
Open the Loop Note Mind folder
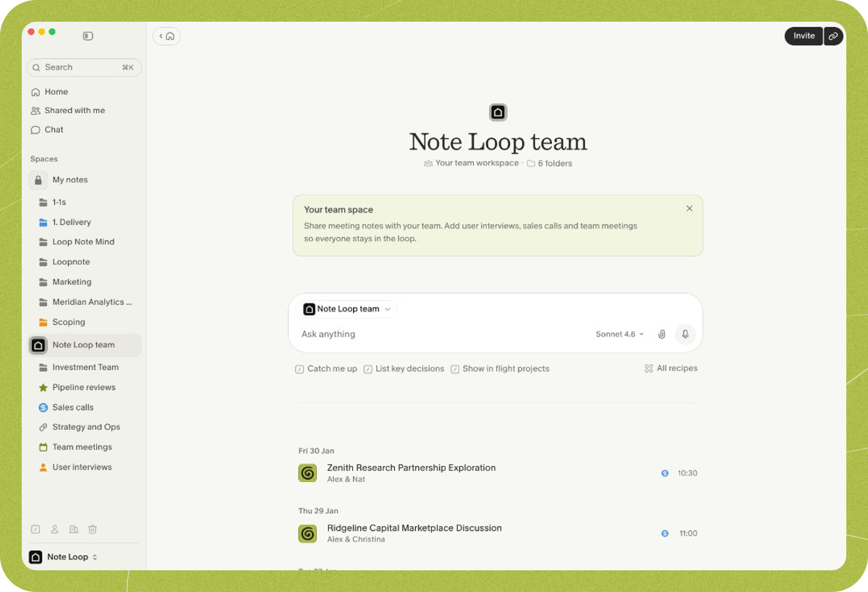(84, 242)
